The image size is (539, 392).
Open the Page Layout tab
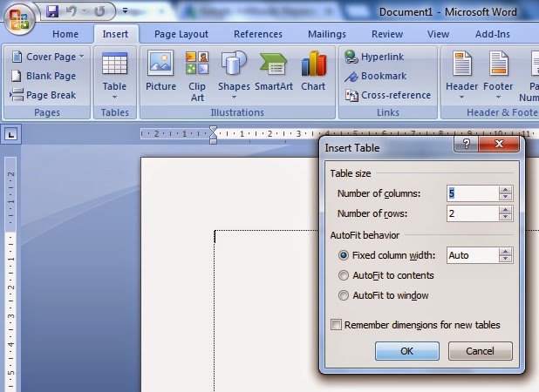181,34
